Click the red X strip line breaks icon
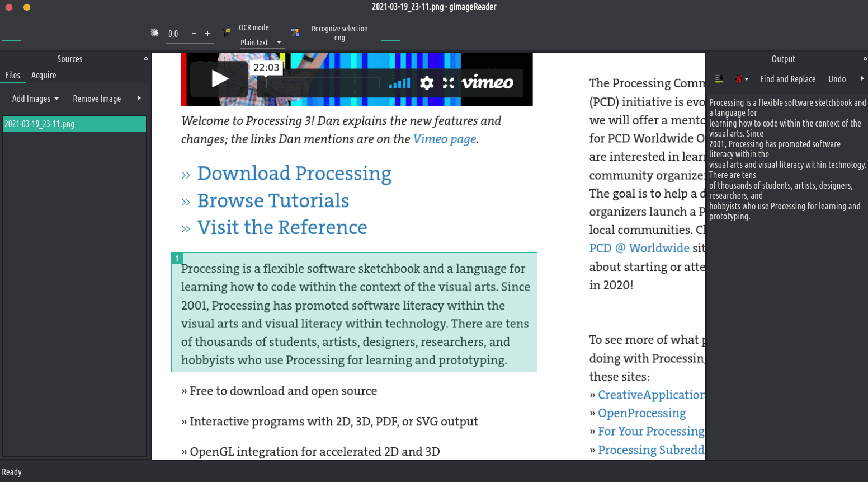The image size is (868, 482). pyautogui.click(x=739, y=79)
